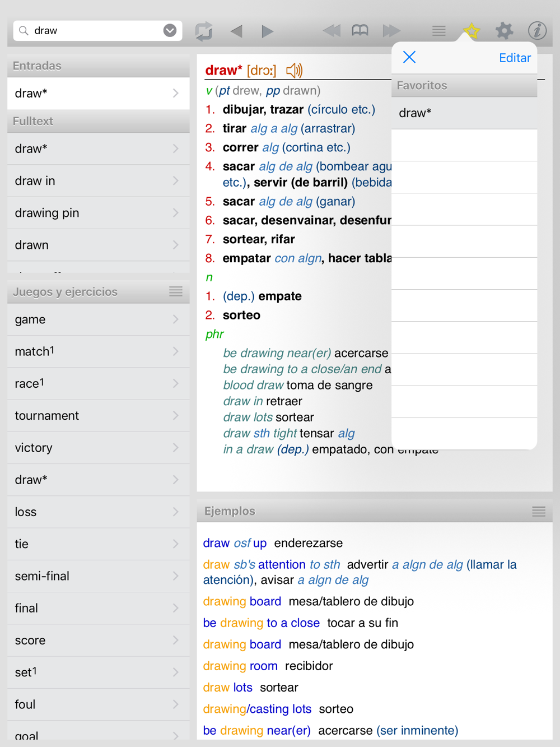
Task: Open the final entry
Action: [x=99, y=608]
